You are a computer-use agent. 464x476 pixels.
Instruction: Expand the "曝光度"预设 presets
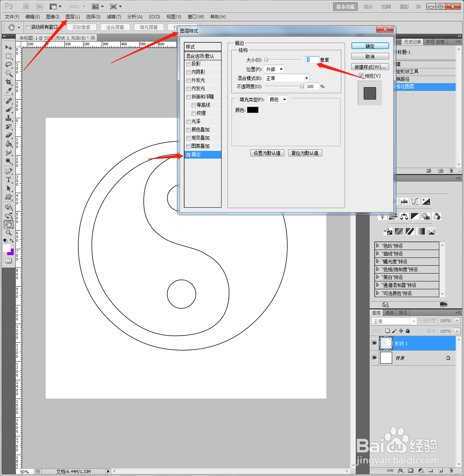point(378,261)
